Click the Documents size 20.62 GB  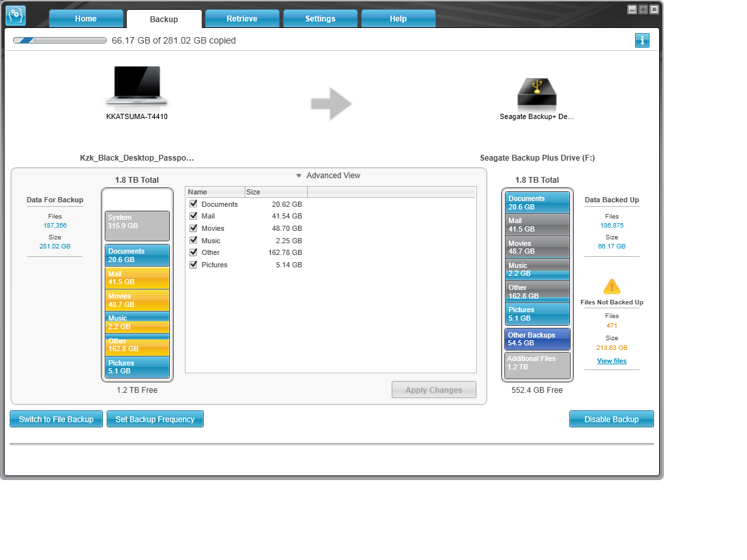click(287, 204)
